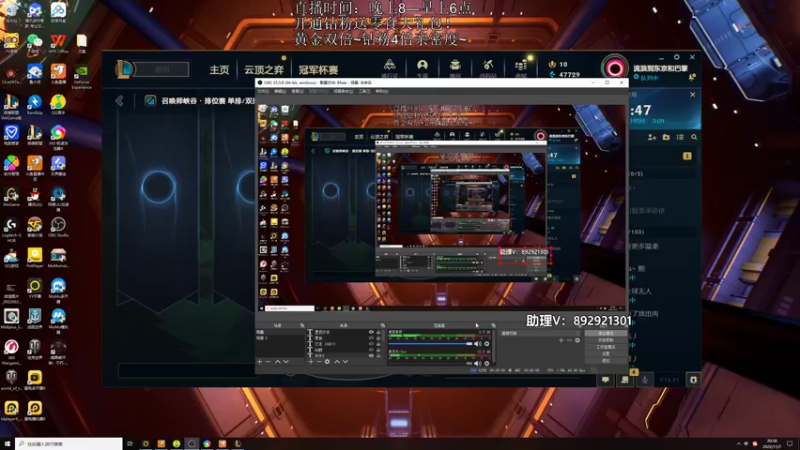This screenshot has width=800, height=450.
Task: Add a new OBS source with plus
Action: coord(311,362)
